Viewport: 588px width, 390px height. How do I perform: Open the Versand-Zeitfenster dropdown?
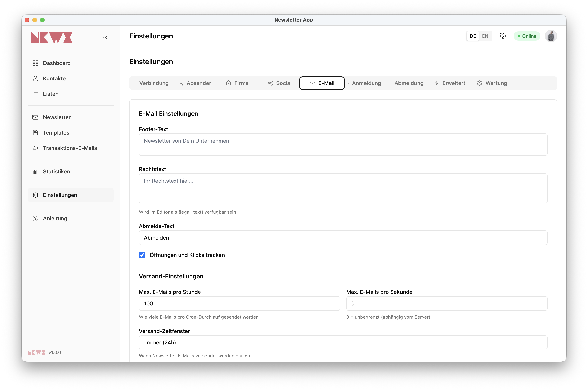click(x=343, y=342)
